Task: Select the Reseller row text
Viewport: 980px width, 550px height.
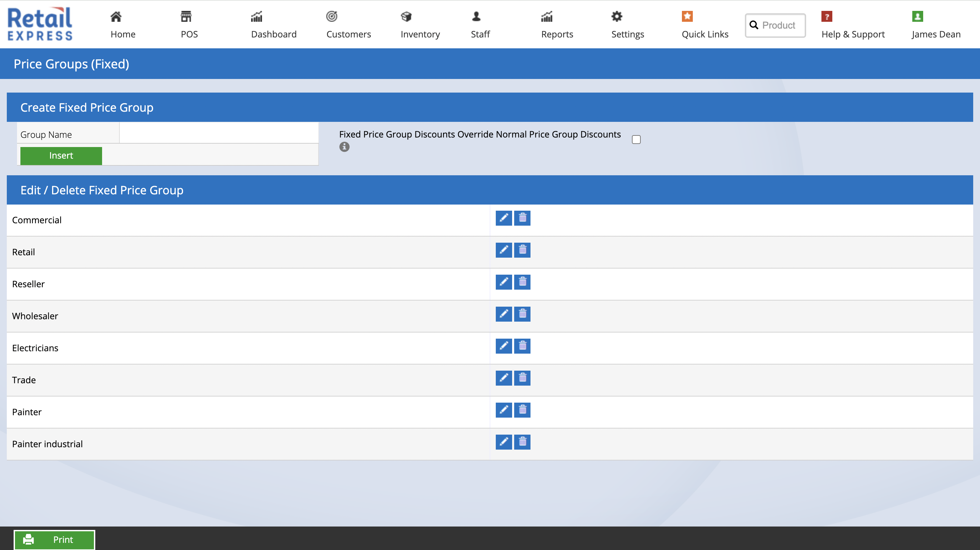Action: point(28,284)
